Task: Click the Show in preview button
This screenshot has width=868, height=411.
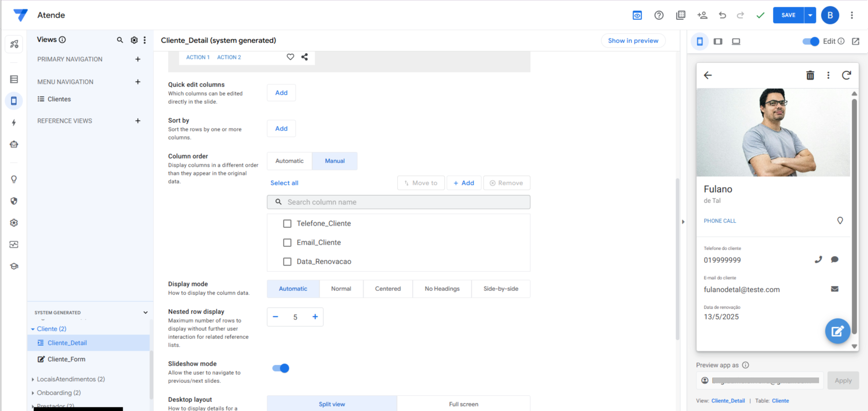Action: 633,41
